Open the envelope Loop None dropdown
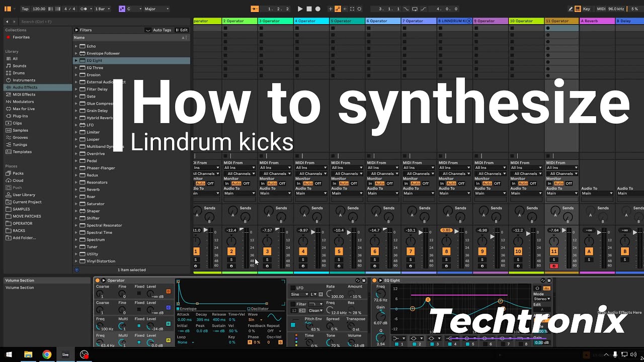The height and width of the screenshot is (362, 644). tap(185, 342)
